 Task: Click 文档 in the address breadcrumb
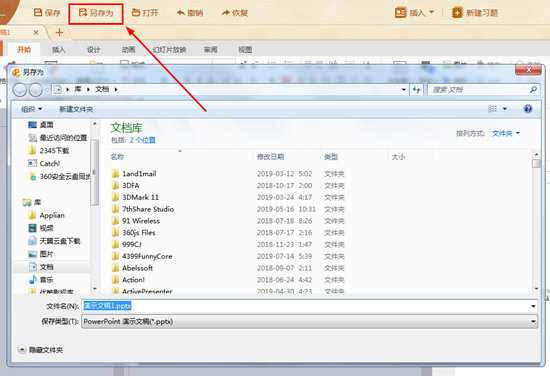(102, 89)
